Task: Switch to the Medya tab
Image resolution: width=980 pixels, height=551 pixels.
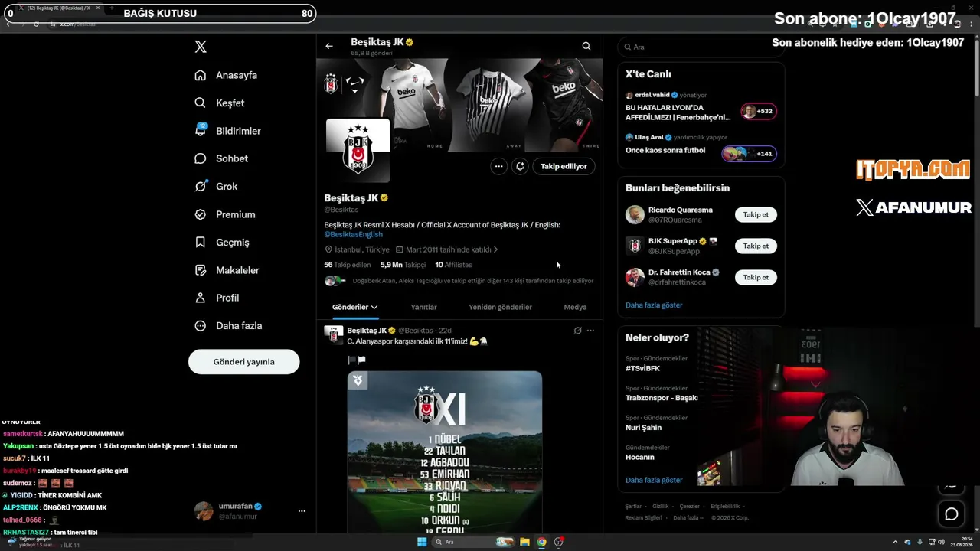Action: pos(575,307)
